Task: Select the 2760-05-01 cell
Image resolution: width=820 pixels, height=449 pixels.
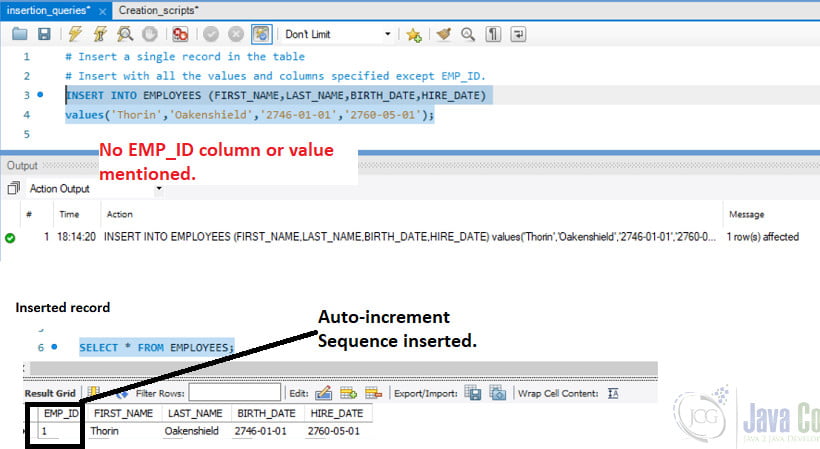Action: [x=338, y=431]
